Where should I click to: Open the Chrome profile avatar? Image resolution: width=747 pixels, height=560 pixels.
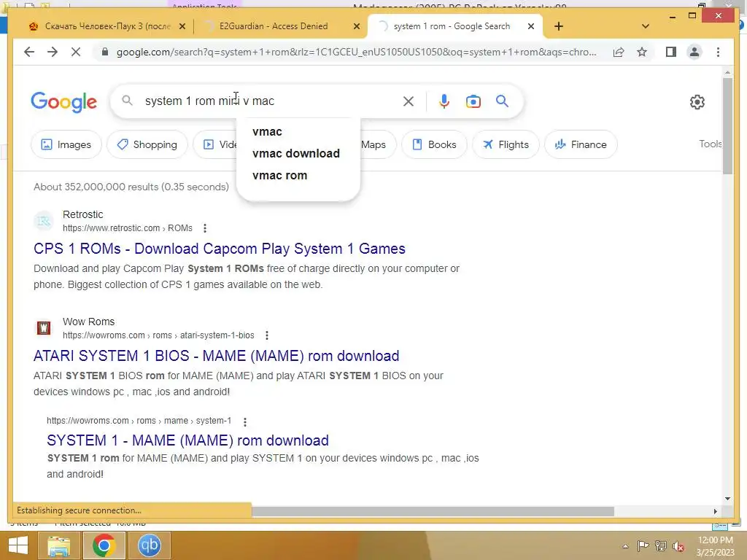(x=694, y=52)
